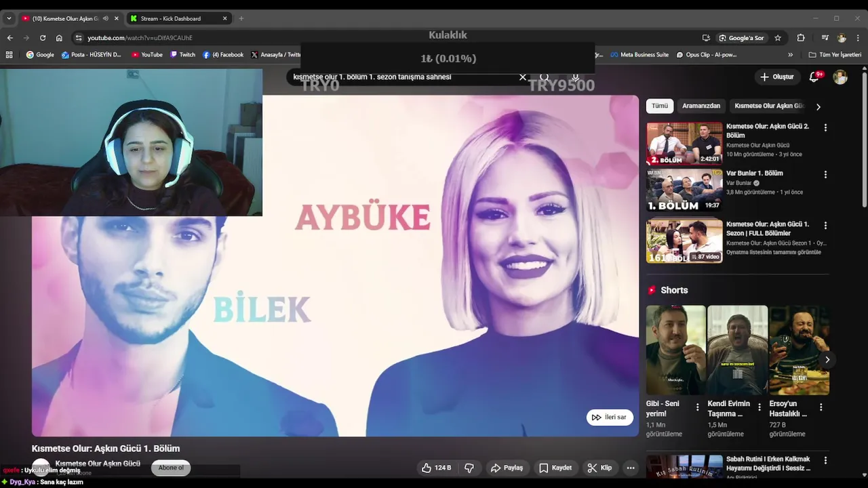The image size is (868, 488).
Task: Open the Facebook bookmark
Action: [x=223, y=55]
